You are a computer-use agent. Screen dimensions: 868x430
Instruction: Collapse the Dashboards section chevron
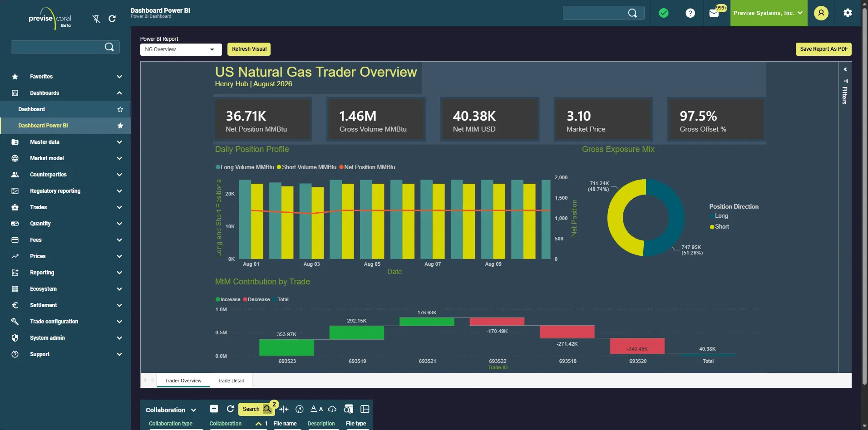coord(119,93)
